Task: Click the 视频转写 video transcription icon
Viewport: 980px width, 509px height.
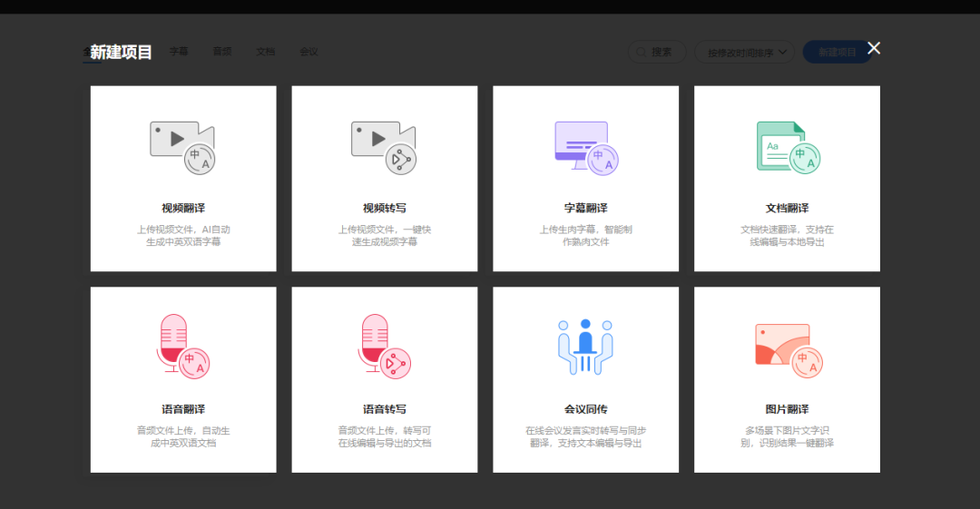Action: pyautogui.click(x=384, y=148)
